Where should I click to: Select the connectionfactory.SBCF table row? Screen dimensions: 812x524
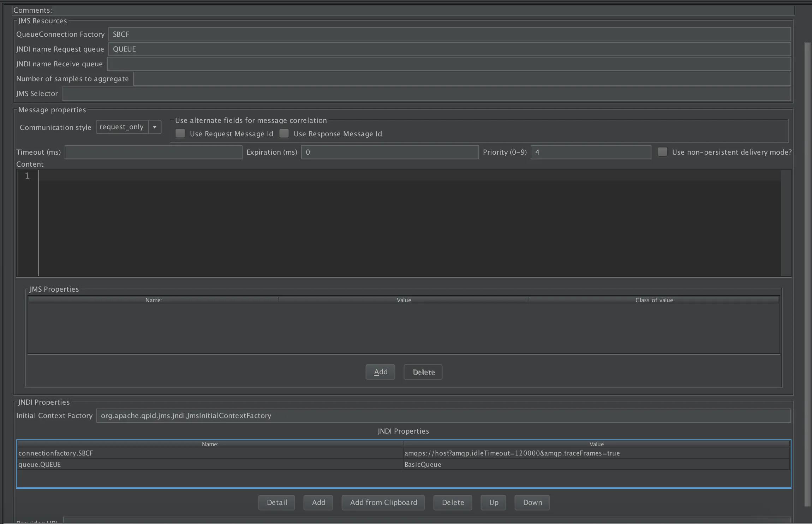tap(210, 453)
